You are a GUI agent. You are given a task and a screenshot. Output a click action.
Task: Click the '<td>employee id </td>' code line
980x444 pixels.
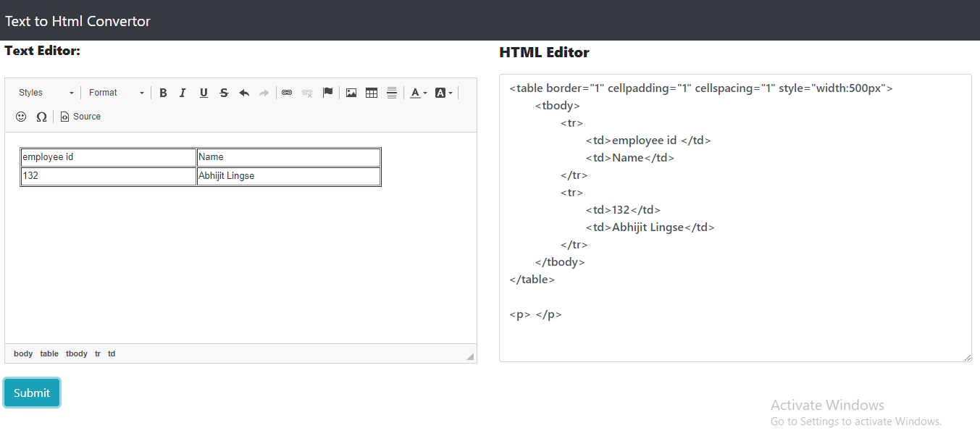coord(648,141)
